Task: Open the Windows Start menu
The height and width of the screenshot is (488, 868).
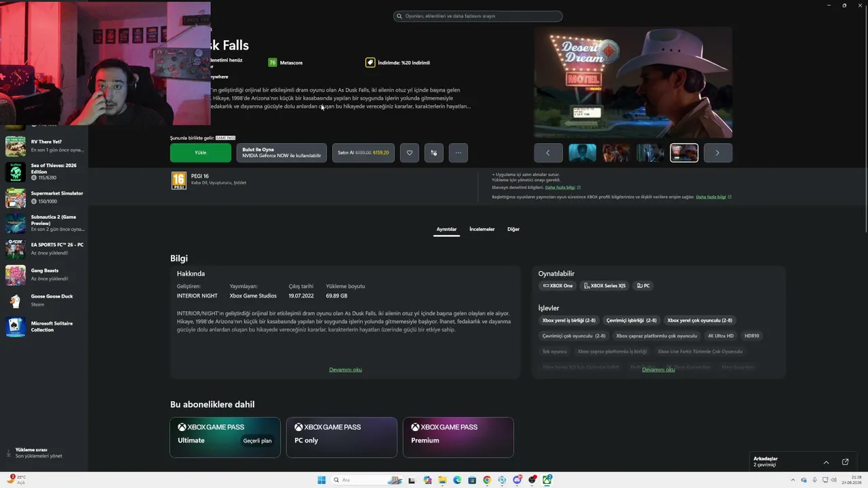Action: coord(321,480)
